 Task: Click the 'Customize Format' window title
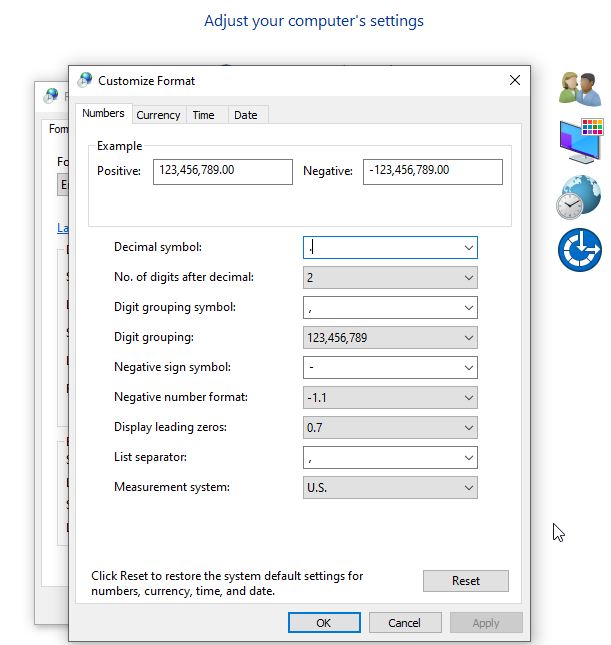(146, 81)
